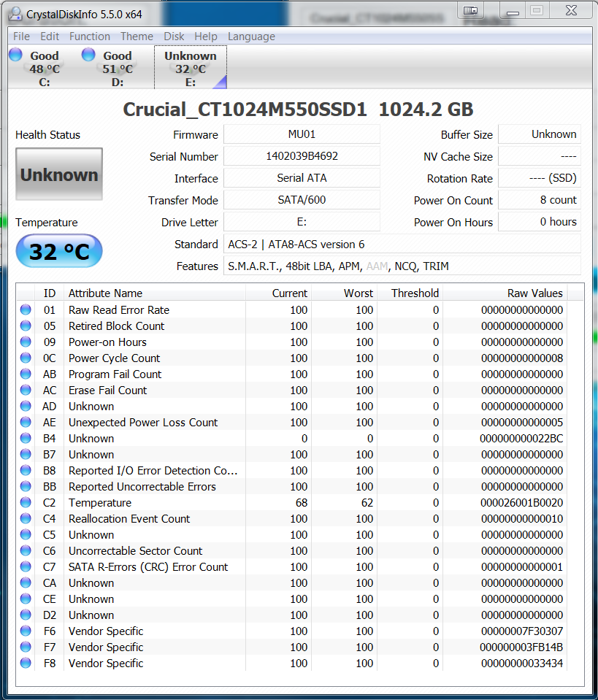Click the status orb for Temperature attribute row
598x700 pixels.
coord(26,502)
